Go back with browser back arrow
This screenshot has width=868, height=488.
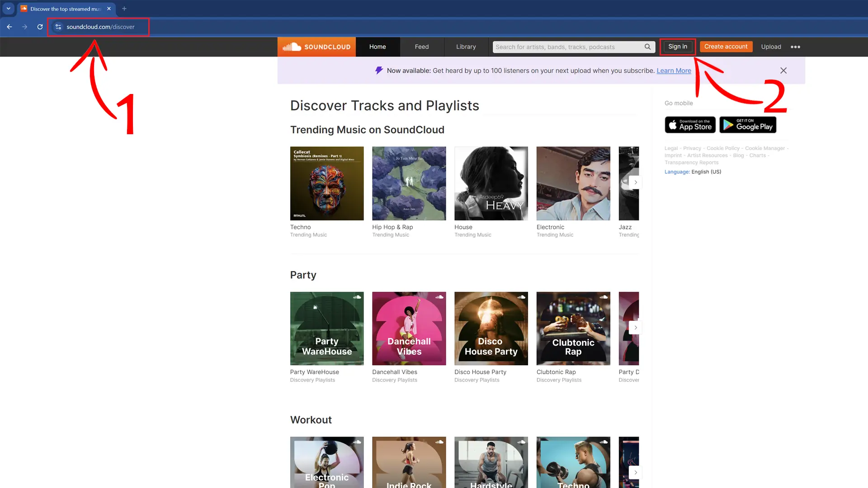(9, 27)
